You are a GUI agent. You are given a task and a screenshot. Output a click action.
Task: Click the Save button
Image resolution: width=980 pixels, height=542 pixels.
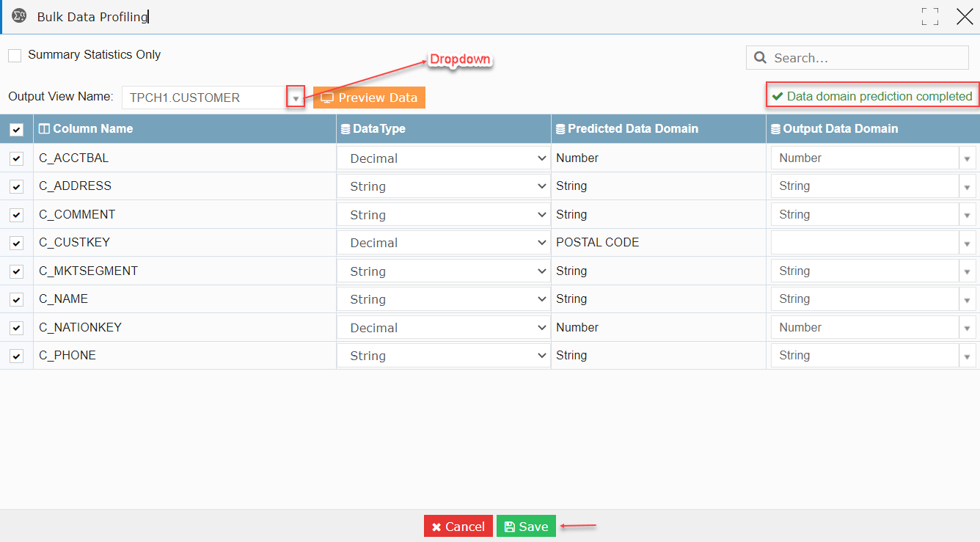pos(526,526)
